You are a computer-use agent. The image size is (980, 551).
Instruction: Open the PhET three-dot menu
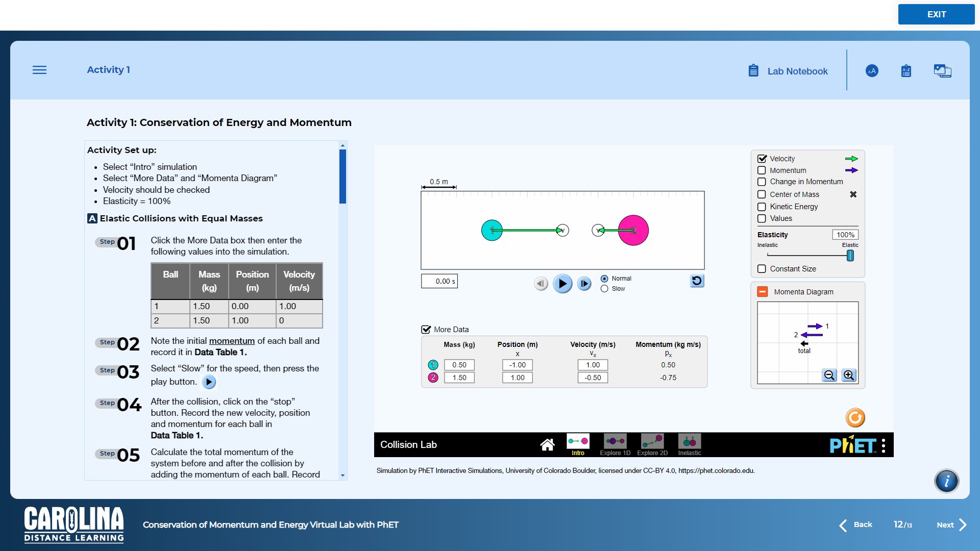[x=885, y=445]
